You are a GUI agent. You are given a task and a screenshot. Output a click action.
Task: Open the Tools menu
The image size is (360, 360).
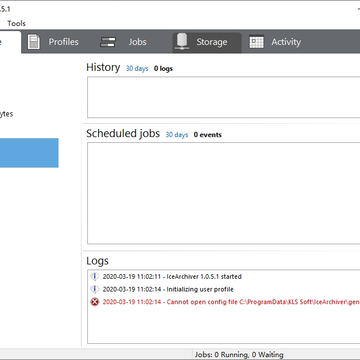[x=16, y=23]
